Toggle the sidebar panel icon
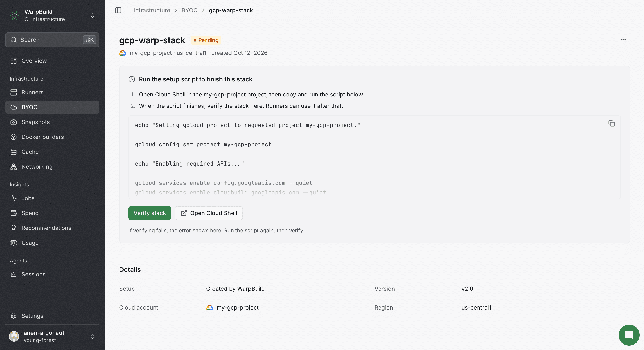Screen dimensions: 644x350 [x=118, y=10]
